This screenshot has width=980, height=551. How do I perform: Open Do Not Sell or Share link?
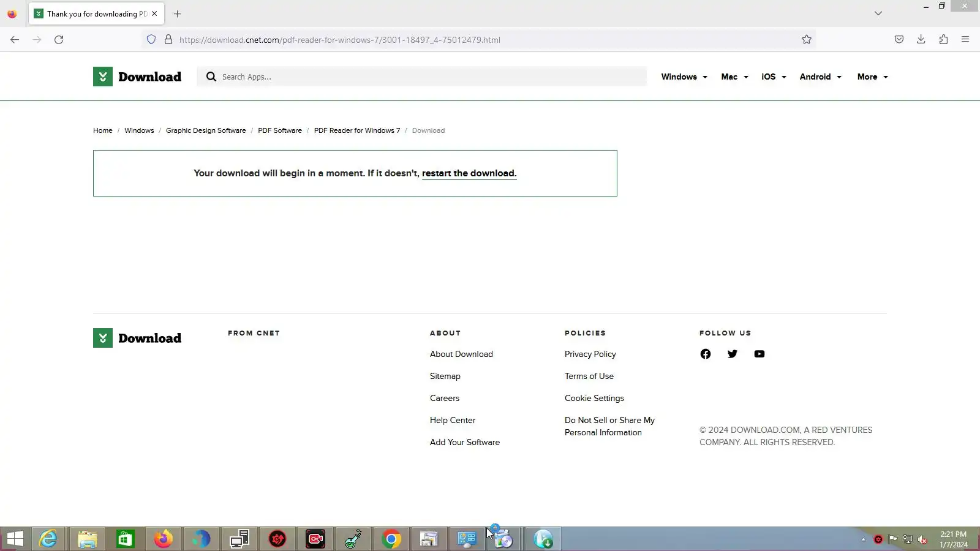[x=609, y=426]
